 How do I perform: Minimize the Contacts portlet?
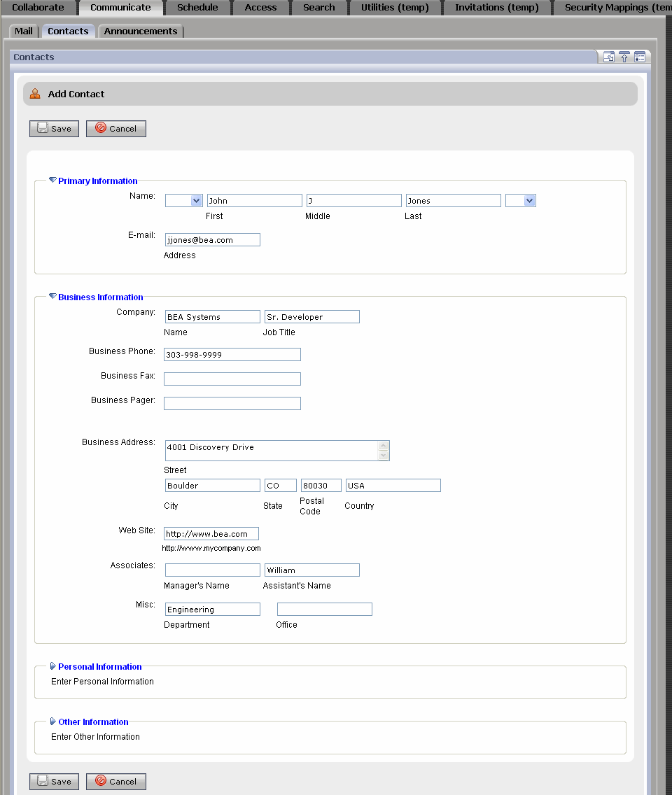click(624, 57)
